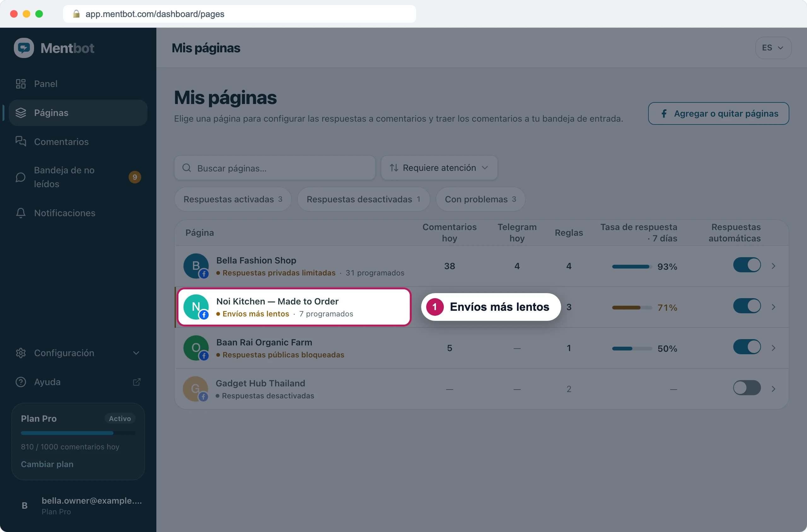Screen dimensions: 807x532
Task: Click the Plan Pro usage progress bar
Action: [78, 433]
